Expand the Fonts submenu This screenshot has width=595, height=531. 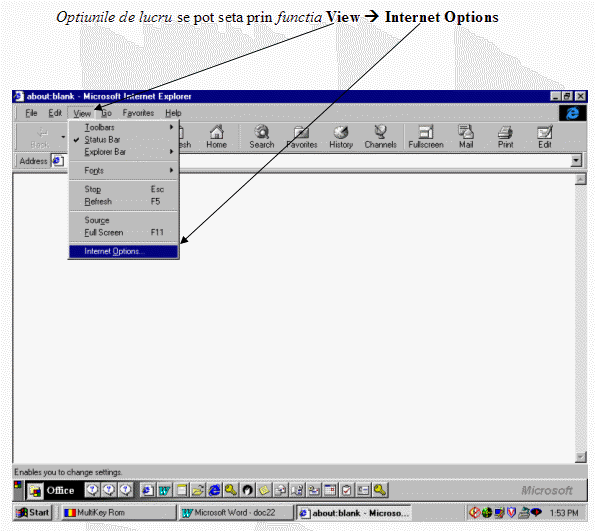123,170
